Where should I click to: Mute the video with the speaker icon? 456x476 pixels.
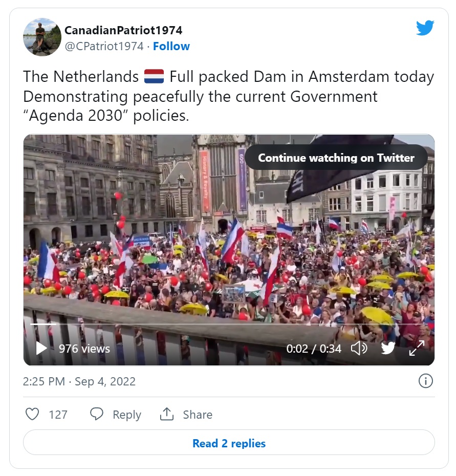tap(359, 348)
